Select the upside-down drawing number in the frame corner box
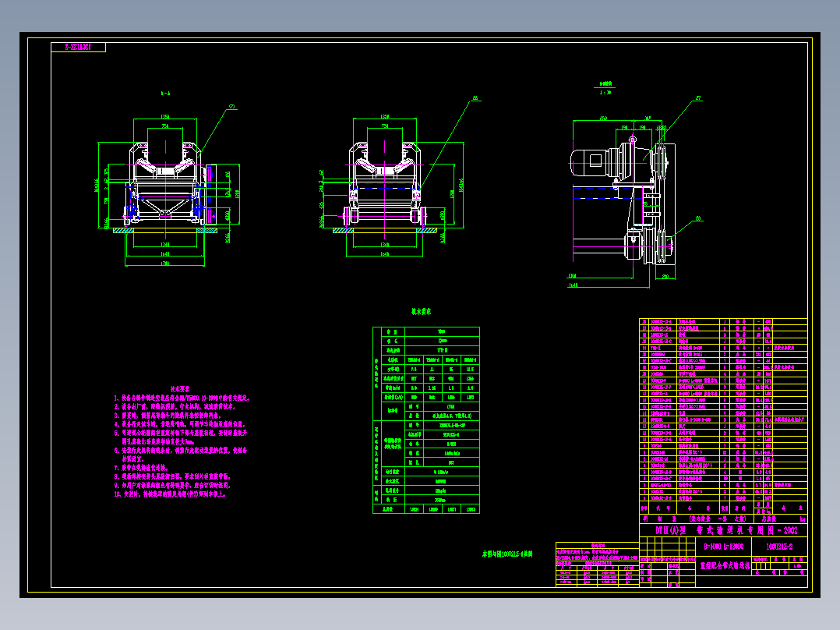 click(78, 48)
